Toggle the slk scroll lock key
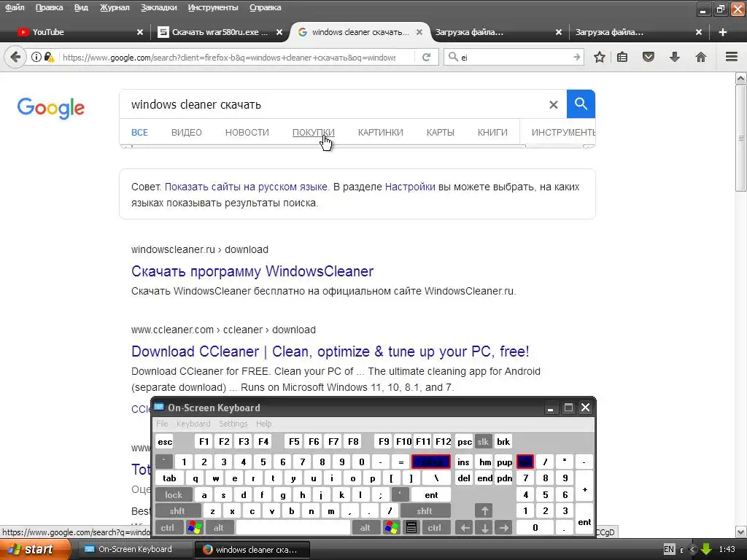Viewport: 747px width, 560px height. pyautogui.click(x=483, y=441)
